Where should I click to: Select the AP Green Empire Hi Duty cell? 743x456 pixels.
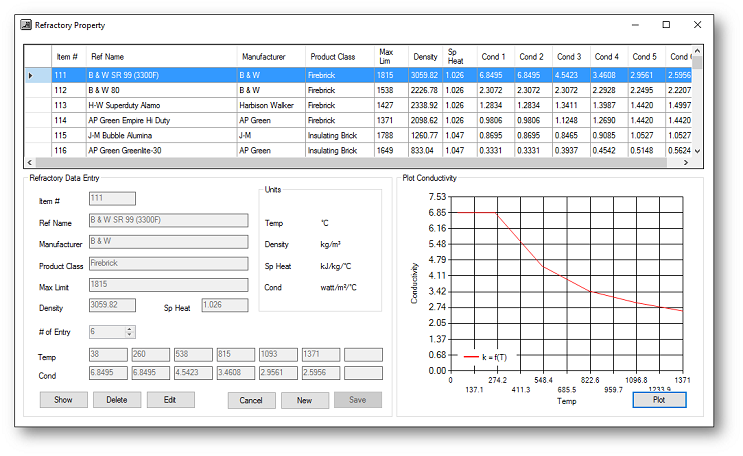(x=161, y=120)
